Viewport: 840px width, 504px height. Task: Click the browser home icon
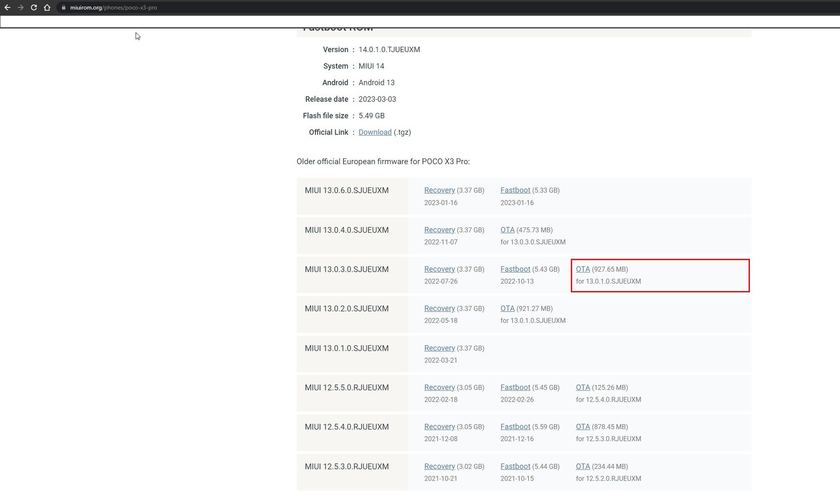[47, 7]
